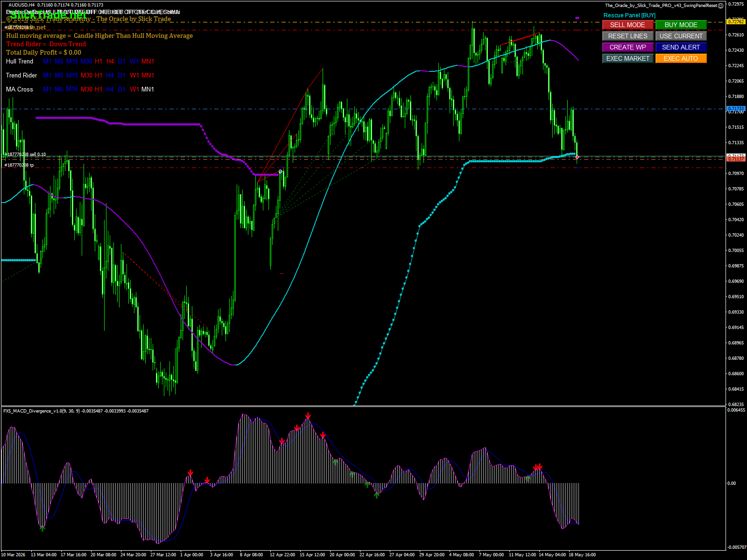Select MN1 in the Hull Trend row
This screenshot has height=560, width=747.
click(x=148, y=61)
